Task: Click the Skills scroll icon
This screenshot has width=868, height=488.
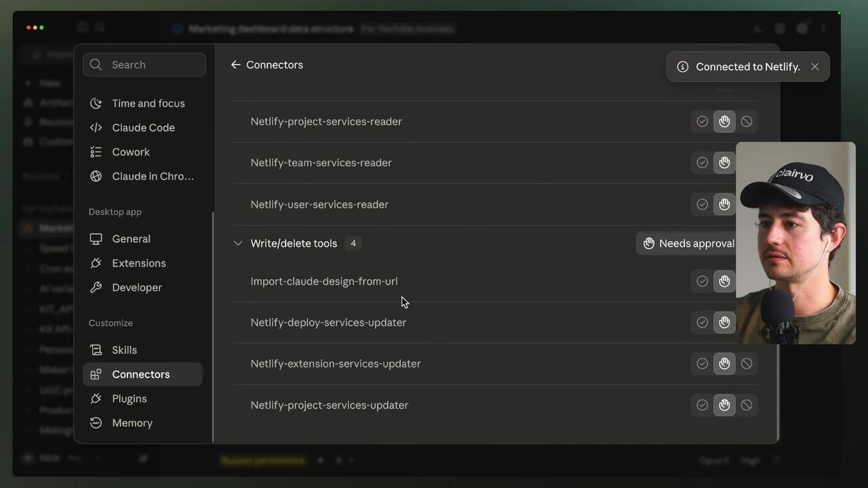Action: (x=96, y=350)
